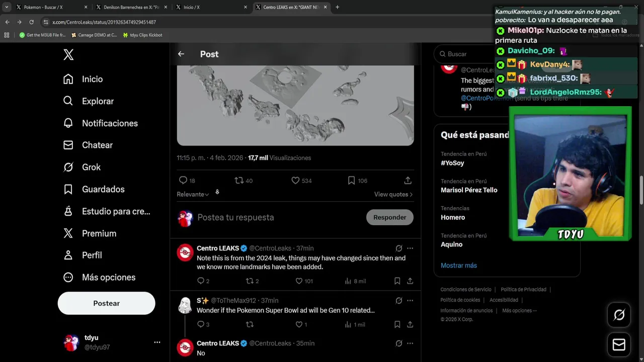Viewport: 644px width, 362px height.
Task: Go back in browser history
Action: (x=7, y=22)
